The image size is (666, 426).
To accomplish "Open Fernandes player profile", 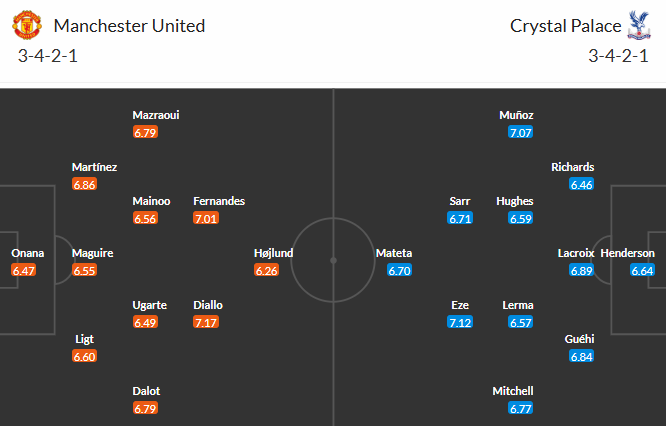I will click(x=219, y=201).
